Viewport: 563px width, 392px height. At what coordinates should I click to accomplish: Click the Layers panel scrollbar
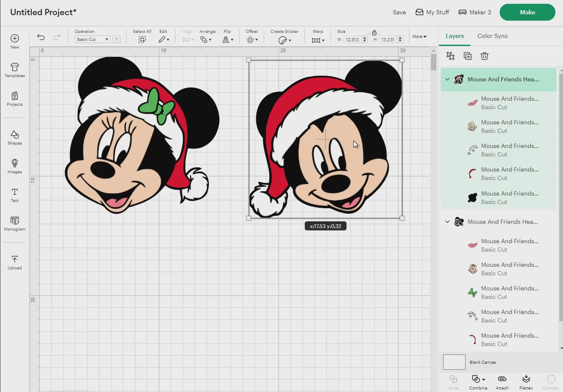pyautogui.click(x=560, y=198)
